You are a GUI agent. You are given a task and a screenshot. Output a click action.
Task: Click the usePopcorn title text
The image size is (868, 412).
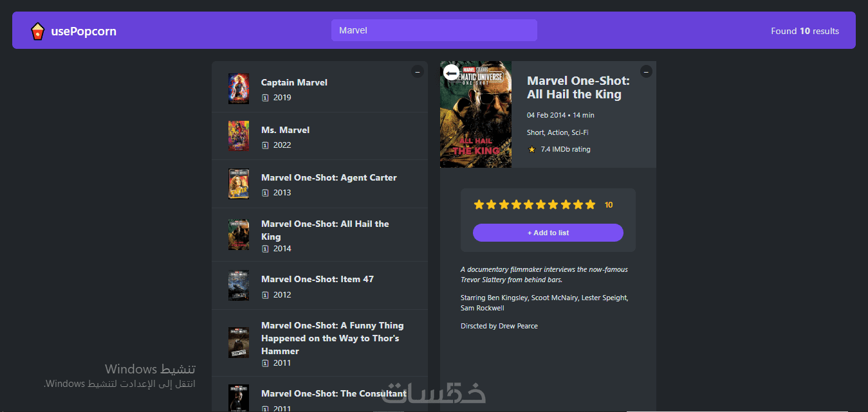[84, 31]
